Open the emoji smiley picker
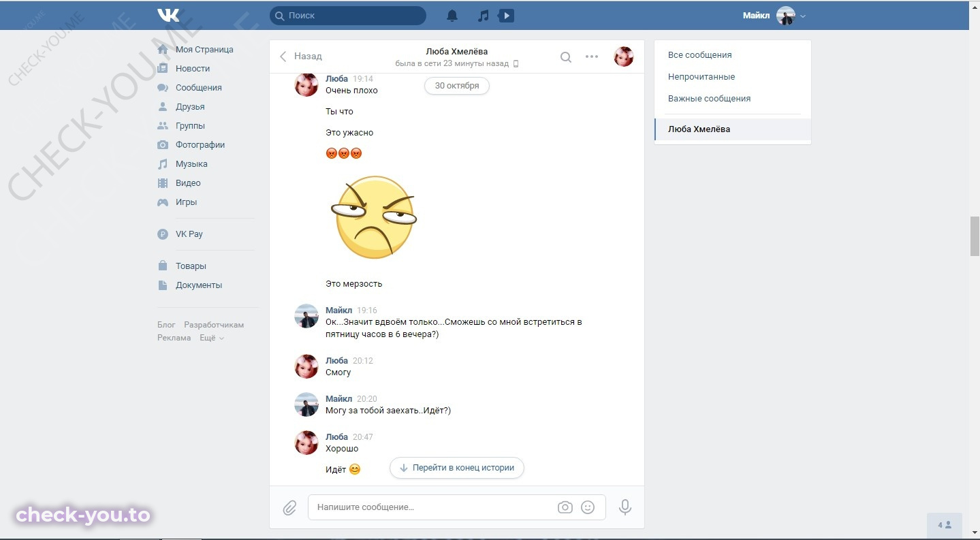Image resolution: width=980 pixels, height=540 pixels. tap(588, 507)
